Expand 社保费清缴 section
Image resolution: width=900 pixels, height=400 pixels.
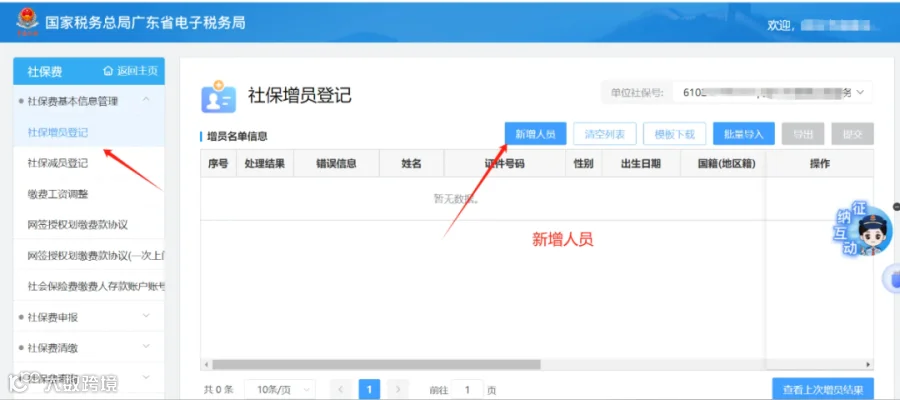[x=146, y=347]
